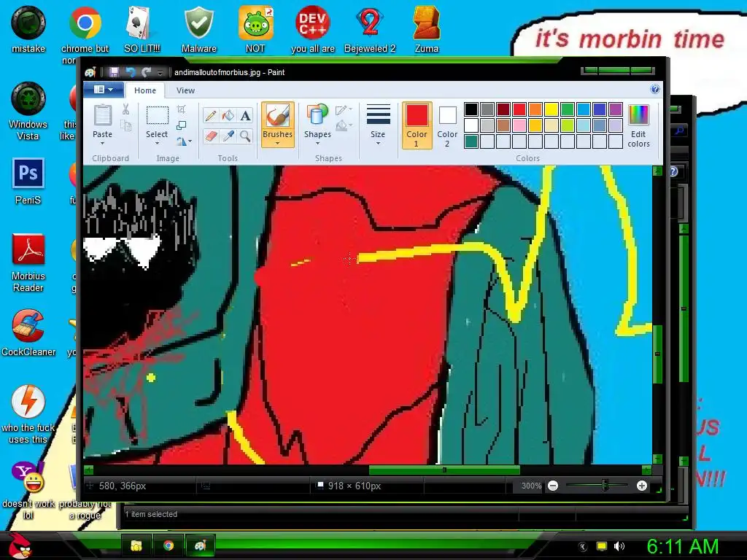Click the Crop icon in Image group
747x560 pixels.
coord(182,109)
